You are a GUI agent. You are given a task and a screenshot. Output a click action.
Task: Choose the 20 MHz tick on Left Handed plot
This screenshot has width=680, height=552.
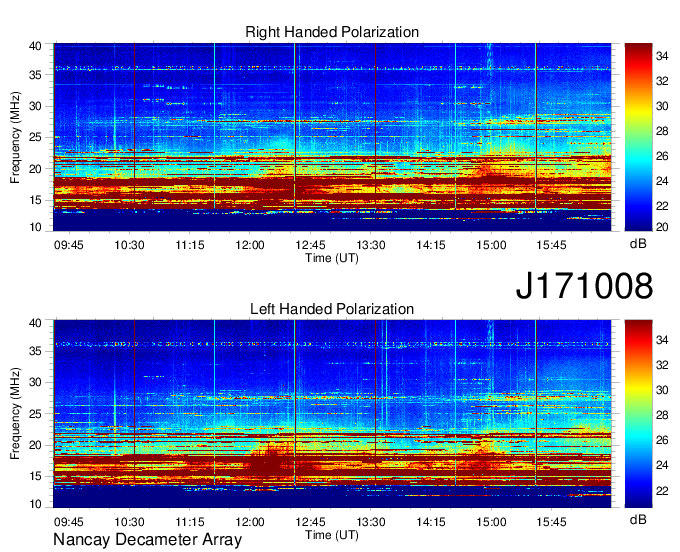pos(35,445)
